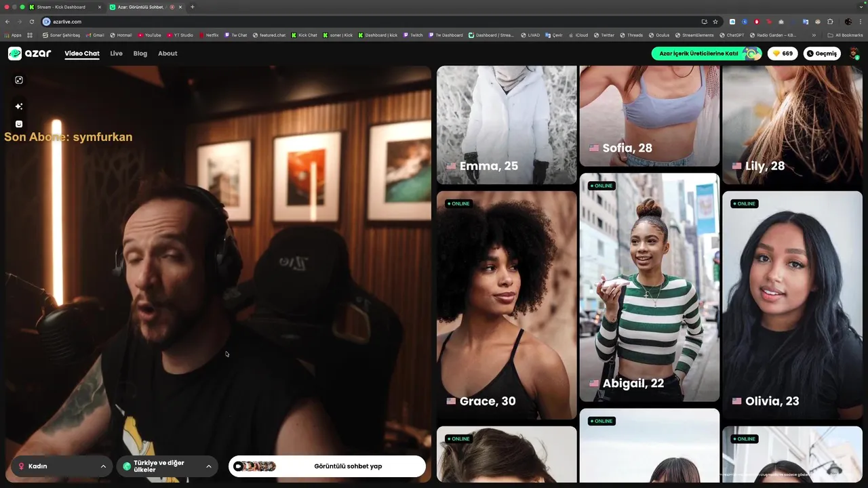
Task: Open the Apps bookmarks shortcut
Action: pos(13,35)
